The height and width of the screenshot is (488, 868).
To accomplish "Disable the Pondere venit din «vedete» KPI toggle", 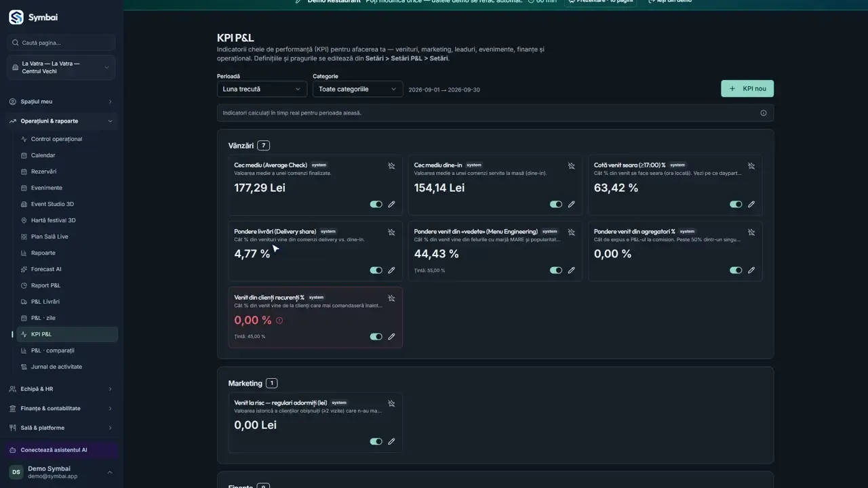I will [556, 270].
